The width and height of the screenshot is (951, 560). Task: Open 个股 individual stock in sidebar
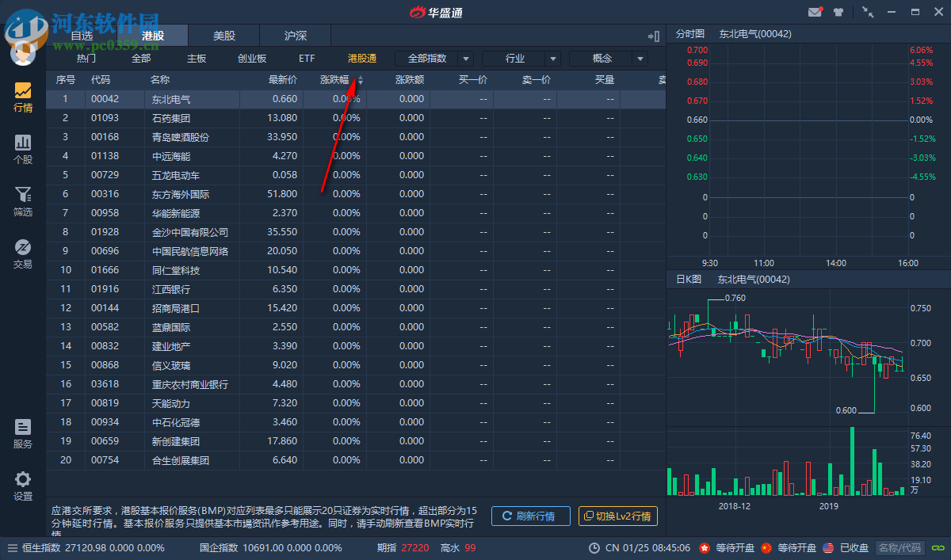tap(23, 149)
